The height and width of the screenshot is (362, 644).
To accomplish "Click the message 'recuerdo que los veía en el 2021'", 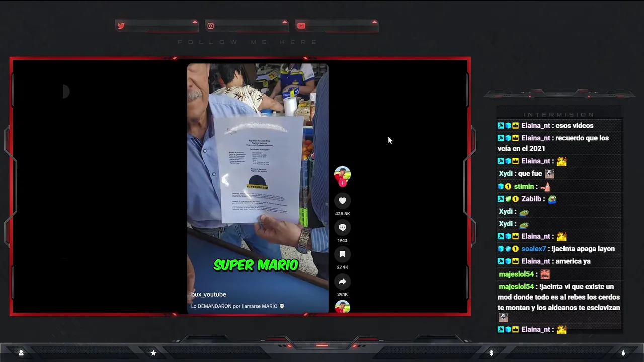I will coord(553,143).
